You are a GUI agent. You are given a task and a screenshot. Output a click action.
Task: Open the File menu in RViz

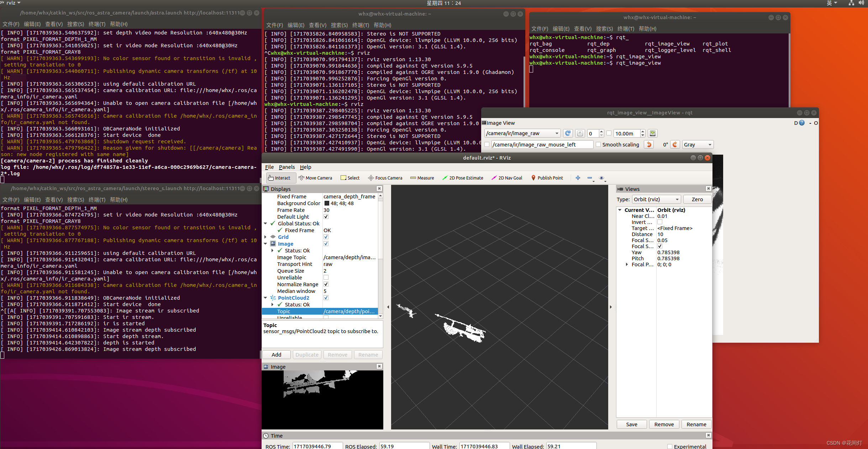269,167
